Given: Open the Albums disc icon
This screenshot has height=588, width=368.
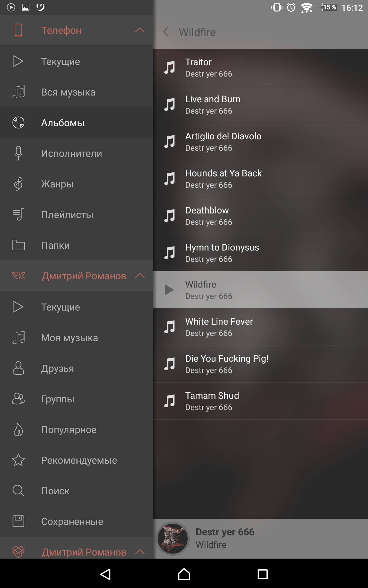Looking at the screenshot, I should click(x=18, y=123).
